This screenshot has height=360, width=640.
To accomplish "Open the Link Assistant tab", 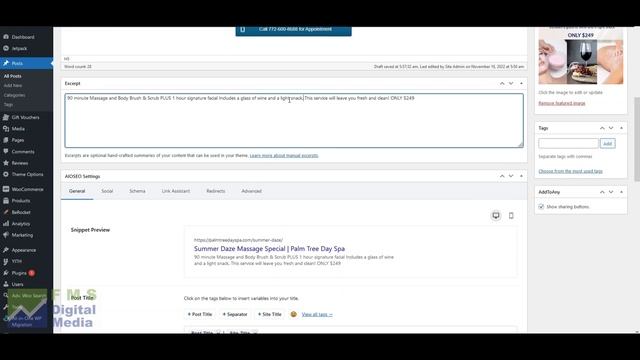I will point(176,191).
